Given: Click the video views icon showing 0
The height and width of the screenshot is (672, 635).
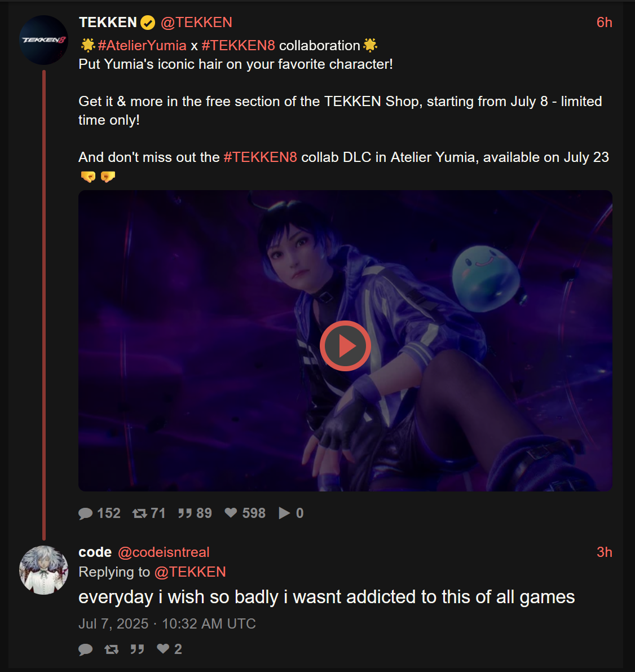Looking at the screenshot, I should coord(284,513).
